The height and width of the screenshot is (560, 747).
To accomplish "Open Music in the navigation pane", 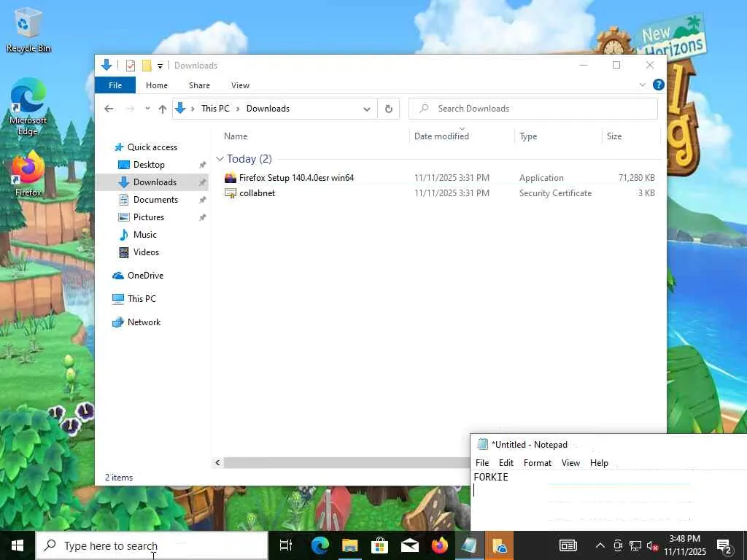I will [x=145, y=235].
